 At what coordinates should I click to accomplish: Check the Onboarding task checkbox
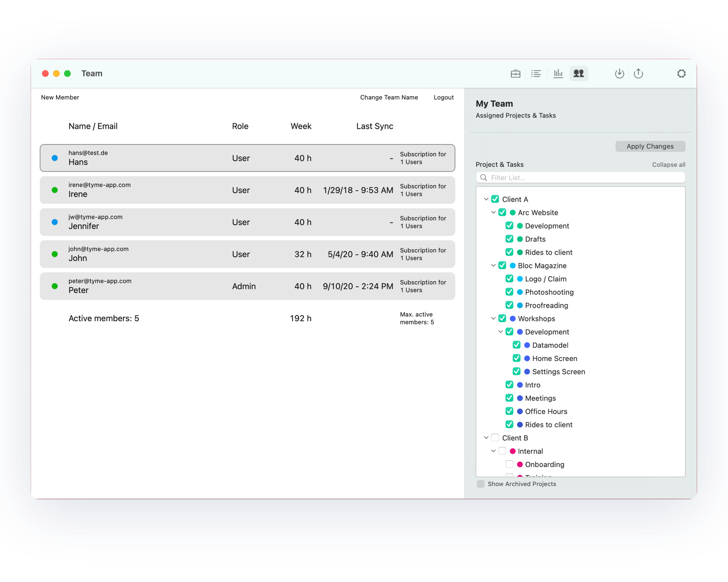pos(509,464)
